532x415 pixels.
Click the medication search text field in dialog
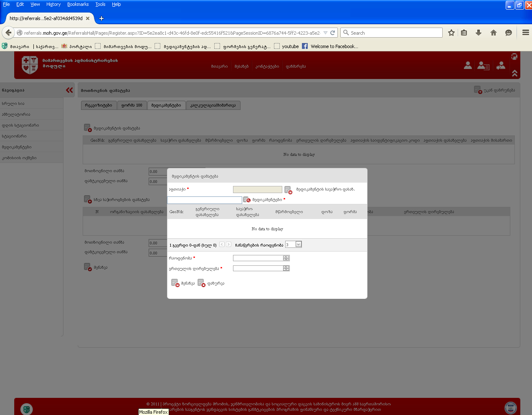coord(205,200)
